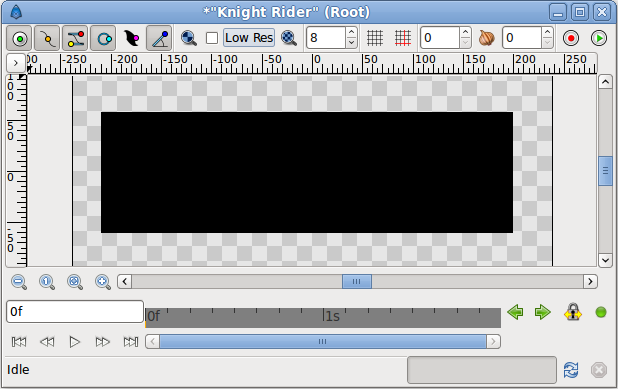Click the current frame field 0f
The width and height of the screenshot is (618, 389).
tap(75, 312)
